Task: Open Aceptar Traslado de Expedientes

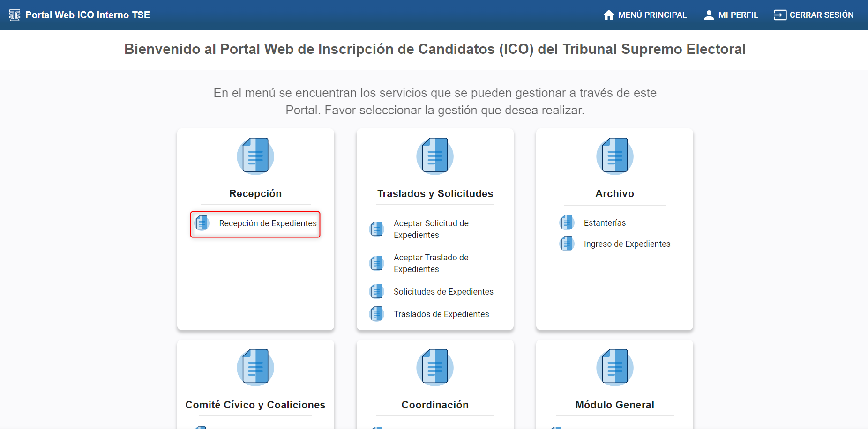Action: coord(431,263)
